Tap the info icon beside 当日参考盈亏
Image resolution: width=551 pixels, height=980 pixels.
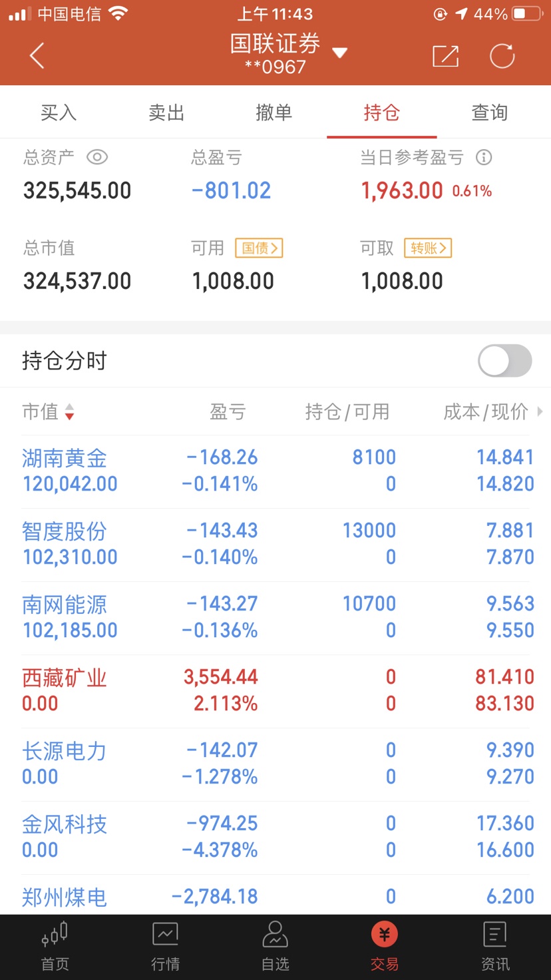[484, 157]
